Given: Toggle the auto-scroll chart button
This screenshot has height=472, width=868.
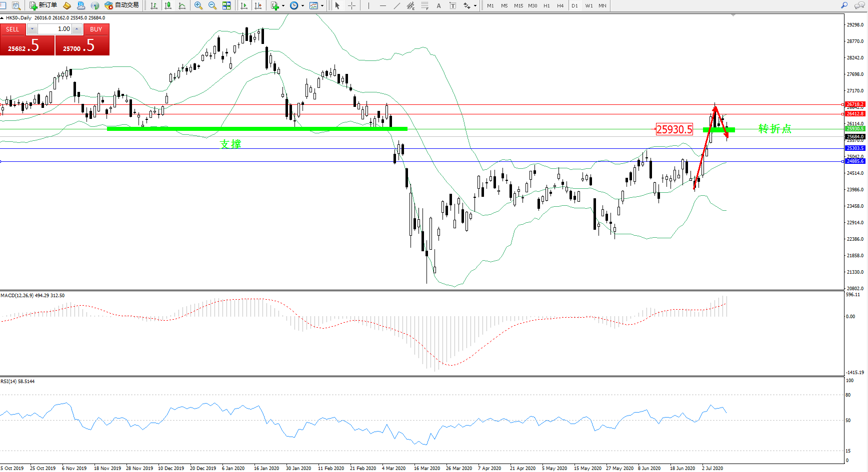Looking at the screenshot, I should [244, 5].
